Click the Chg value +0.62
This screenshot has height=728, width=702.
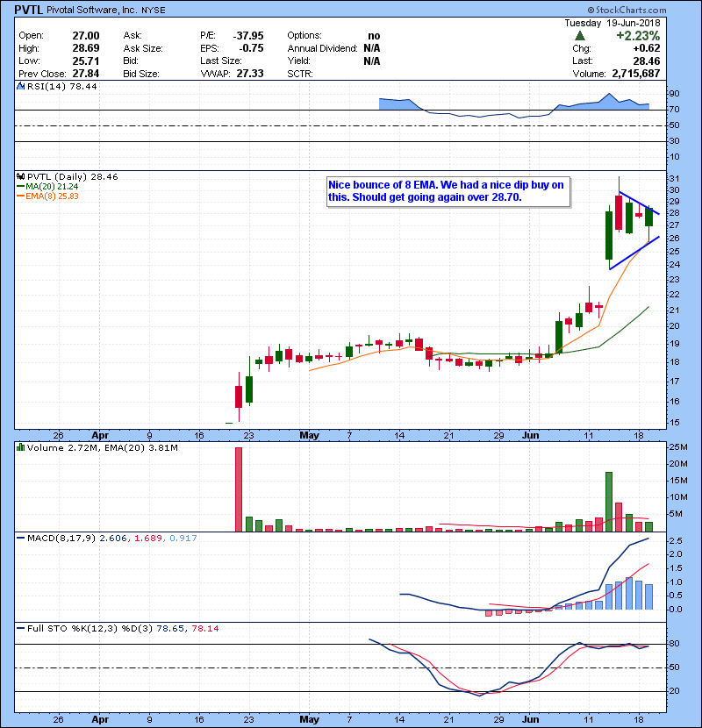[646, 48]
